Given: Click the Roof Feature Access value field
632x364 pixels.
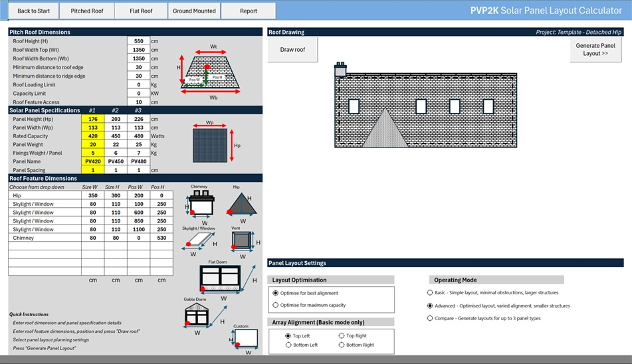Looking at the screenshot, I should coord(139,102).
